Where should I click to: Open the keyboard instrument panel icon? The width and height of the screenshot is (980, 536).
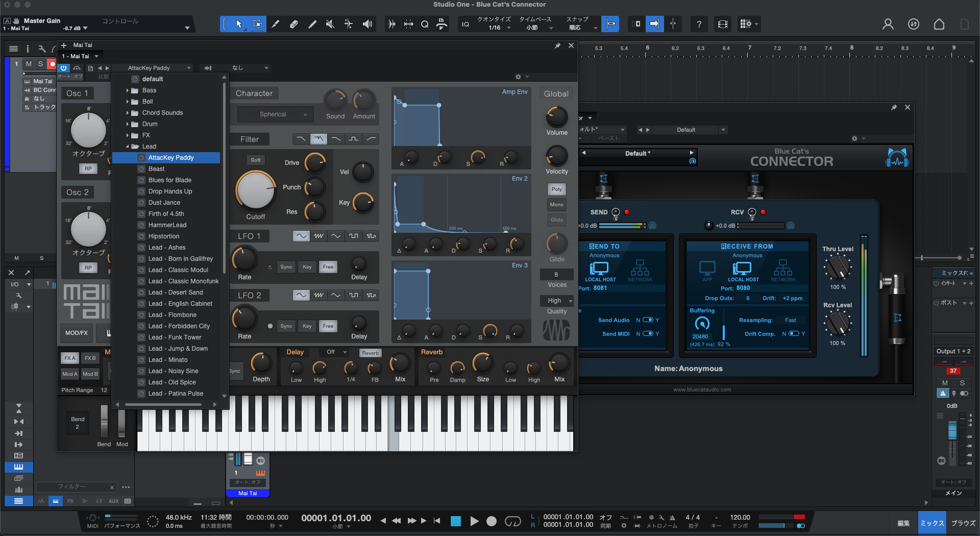click(18, 467)
